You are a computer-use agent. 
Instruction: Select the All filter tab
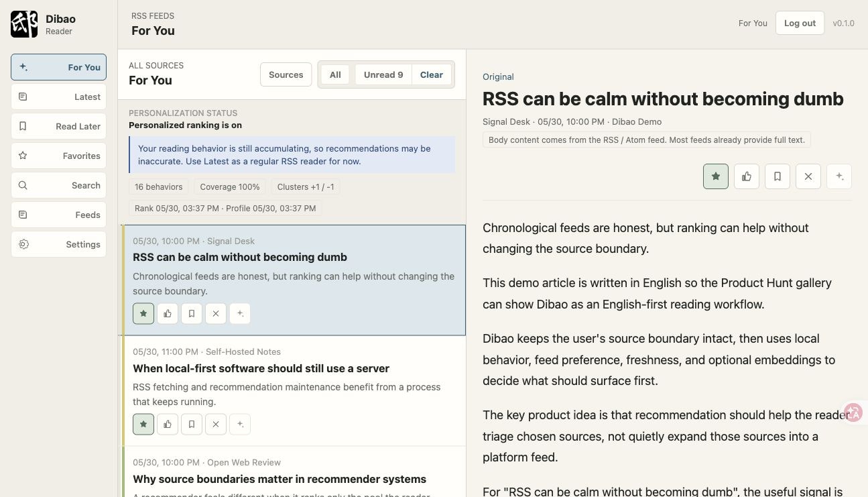point(335,74)
